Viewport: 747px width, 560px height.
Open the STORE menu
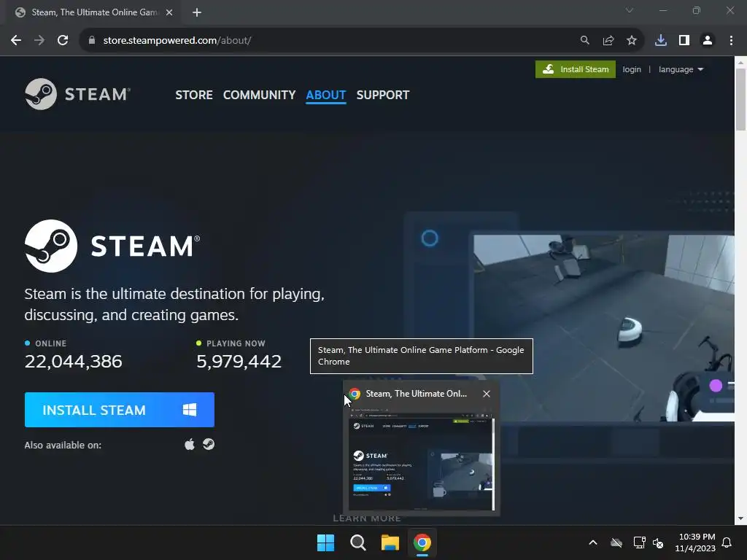coord(194,96)
